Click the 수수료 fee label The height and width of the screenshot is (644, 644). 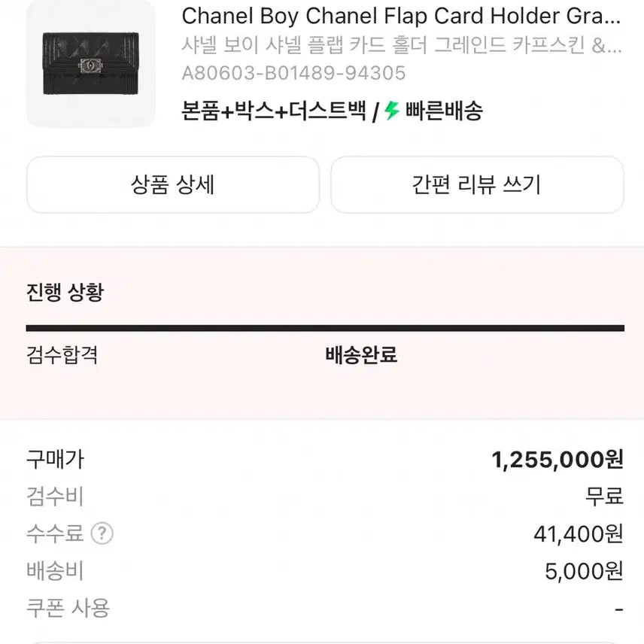click(x=55, y=533)
